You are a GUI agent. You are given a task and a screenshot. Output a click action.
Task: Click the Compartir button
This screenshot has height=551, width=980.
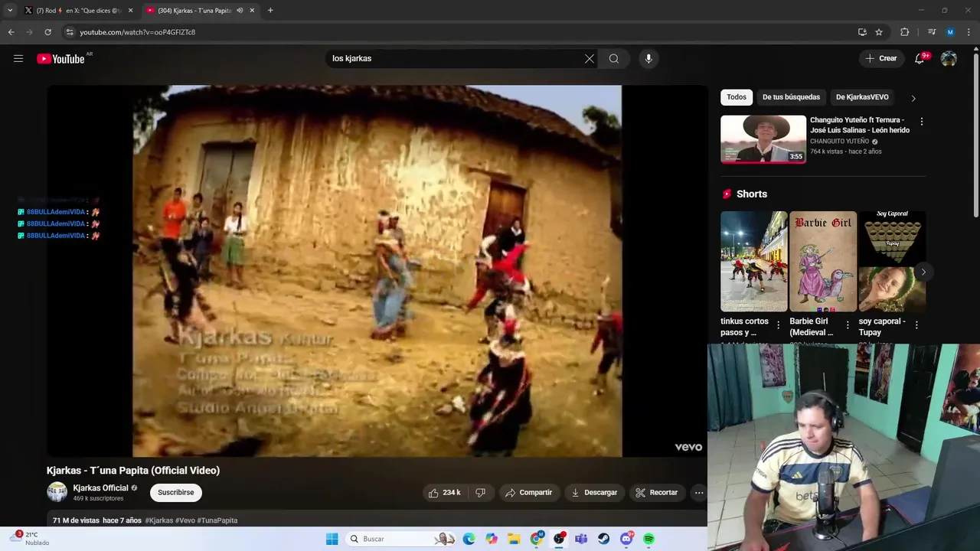coord(528,493)
